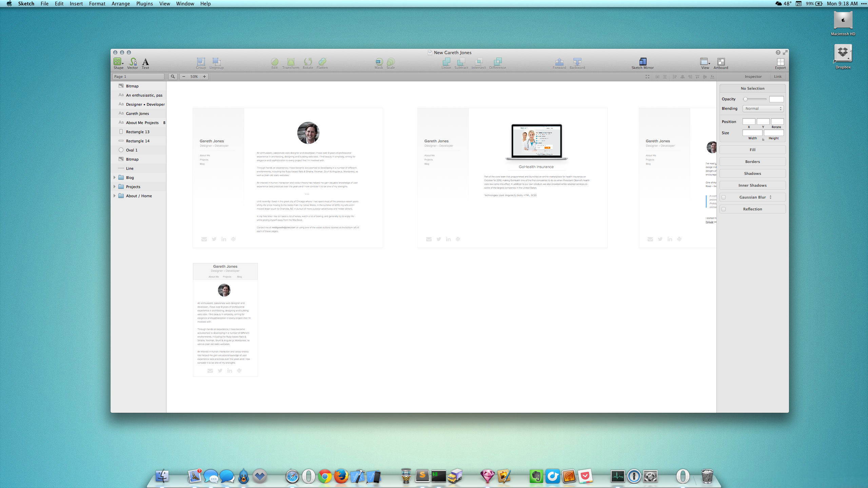Zoom out with the minus button

point(184,77)
